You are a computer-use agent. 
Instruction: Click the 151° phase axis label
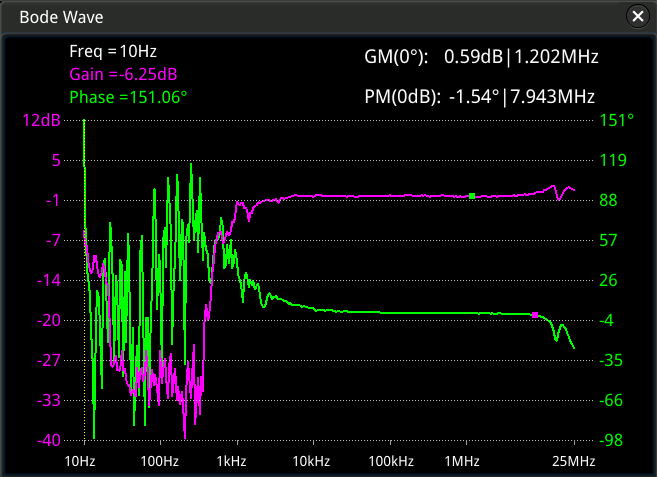coord(617,120)
